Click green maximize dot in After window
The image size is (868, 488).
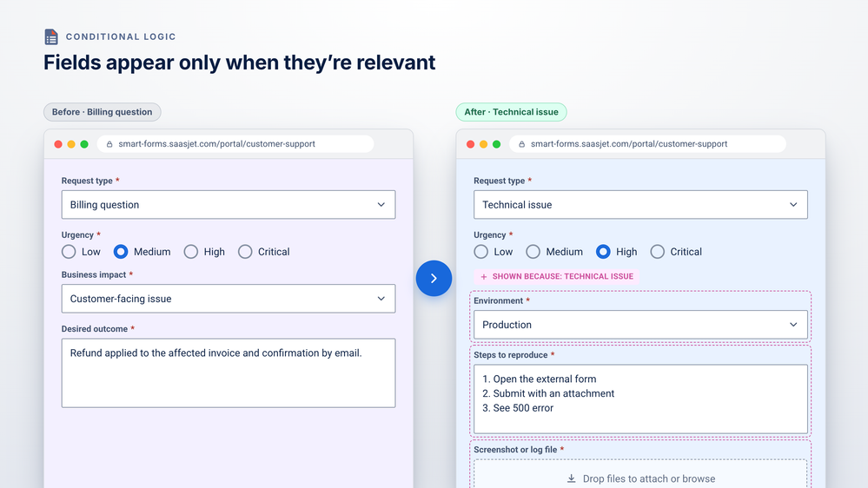coord(496,144)
